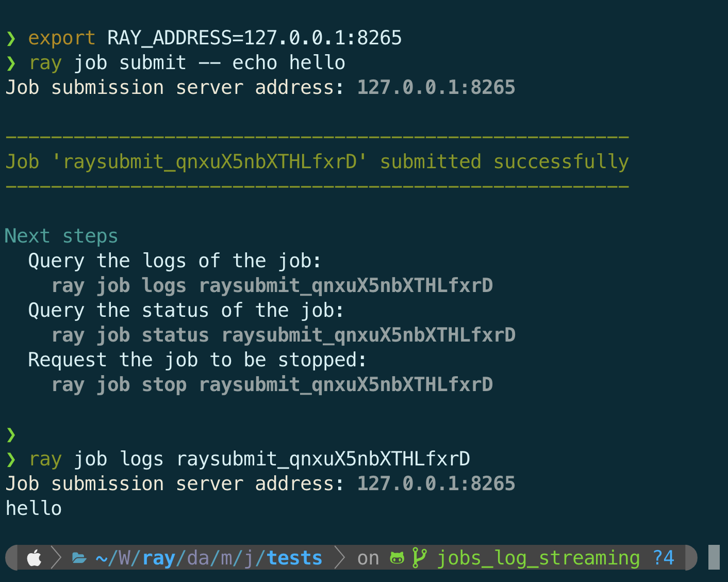Click the ~/W/ray/da/m/j/tests path

point(209,558)
